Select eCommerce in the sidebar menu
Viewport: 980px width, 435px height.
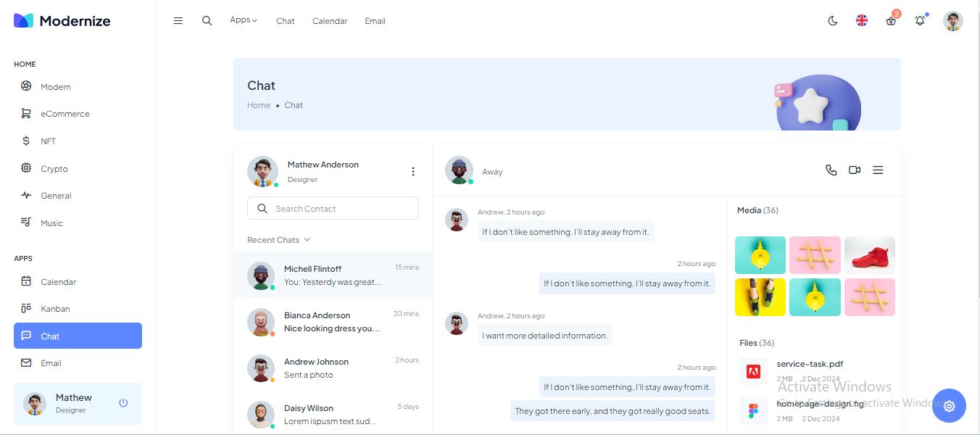pyautogui.click(x=65, y=114)
